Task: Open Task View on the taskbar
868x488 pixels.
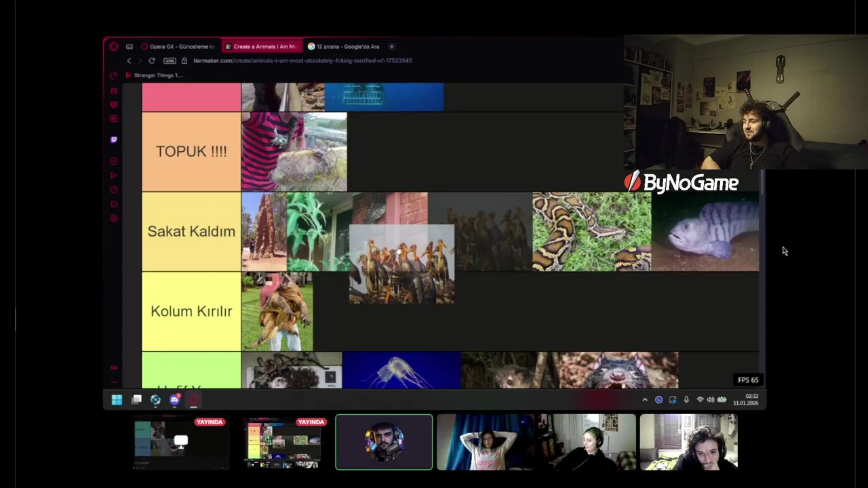Action: [x=136, y=400]
